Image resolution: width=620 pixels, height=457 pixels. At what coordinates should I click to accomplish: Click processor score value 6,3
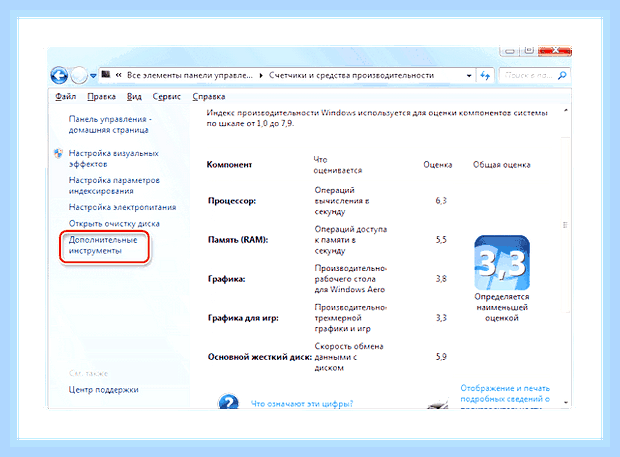pos(441,201)
